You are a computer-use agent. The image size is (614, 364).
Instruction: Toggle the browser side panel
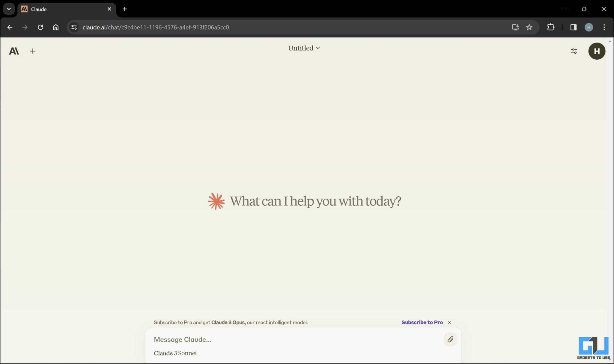[573, 27]
